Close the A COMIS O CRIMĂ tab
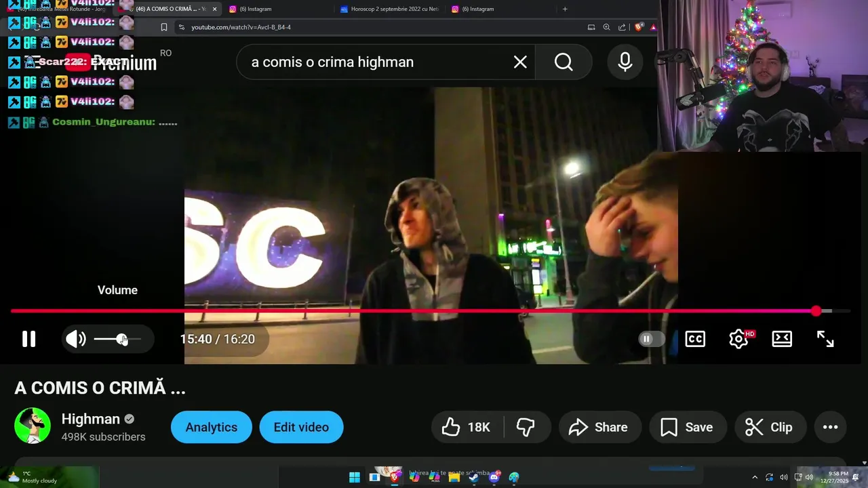This screenshot has height=488, width=868. 215,9
